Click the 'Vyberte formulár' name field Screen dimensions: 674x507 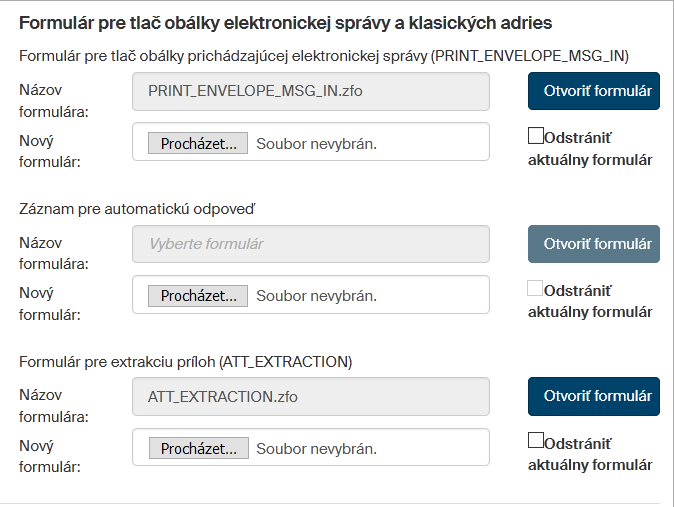pos(310,244)
